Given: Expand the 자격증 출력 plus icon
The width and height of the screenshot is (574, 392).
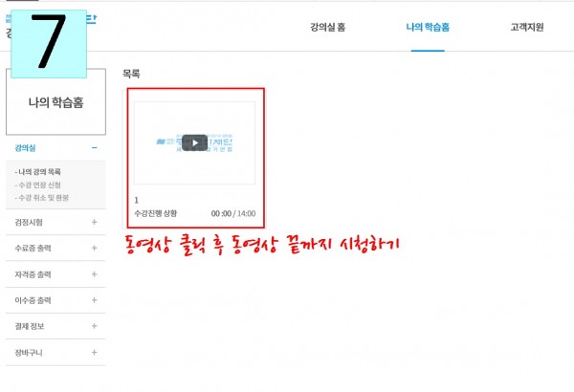Looking at the screenshot, I should click(95, 273).
